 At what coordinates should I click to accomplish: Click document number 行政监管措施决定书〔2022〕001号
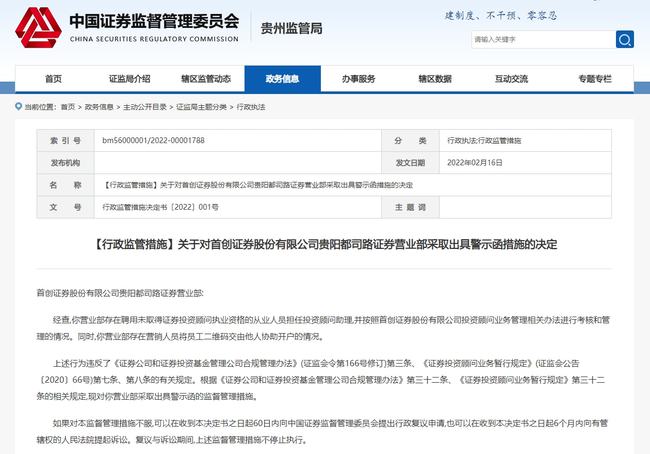160,207
